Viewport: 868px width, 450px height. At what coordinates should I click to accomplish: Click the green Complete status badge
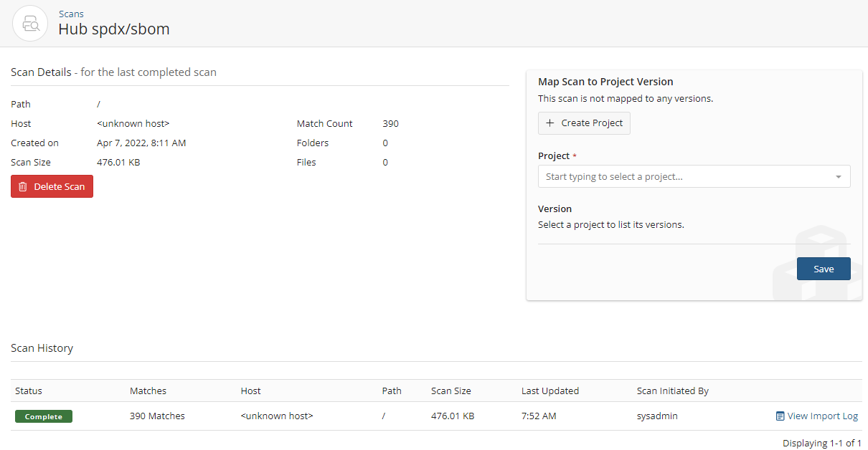pos(44,416)
